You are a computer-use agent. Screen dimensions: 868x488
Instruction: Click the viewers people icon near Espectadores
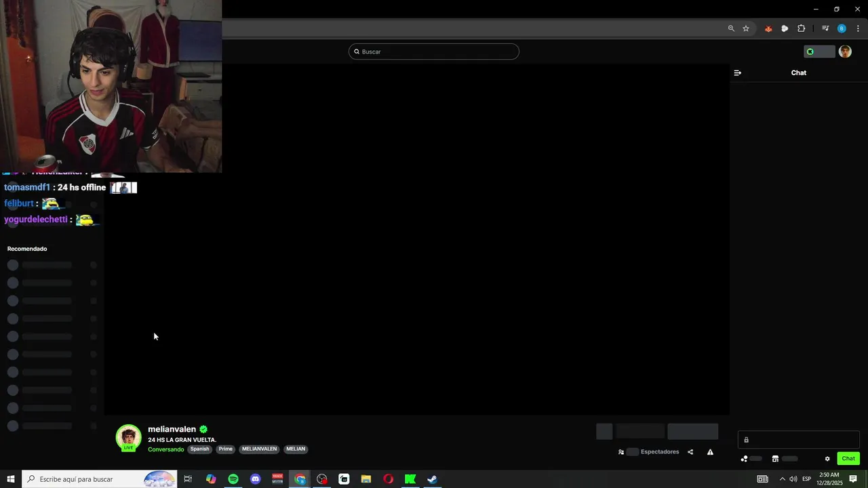(621, 452)
